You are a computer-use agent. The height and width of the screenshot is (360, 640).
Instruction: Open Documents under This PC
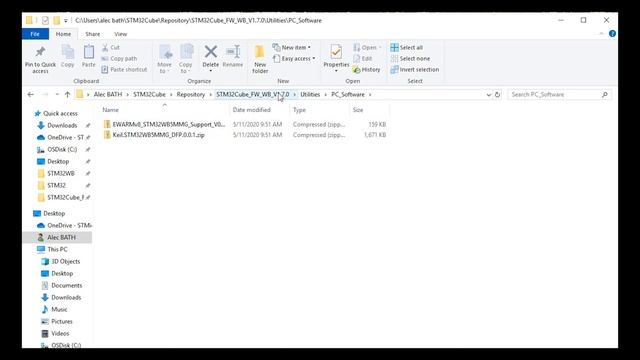pyautogui.click(x=67, y=286)
